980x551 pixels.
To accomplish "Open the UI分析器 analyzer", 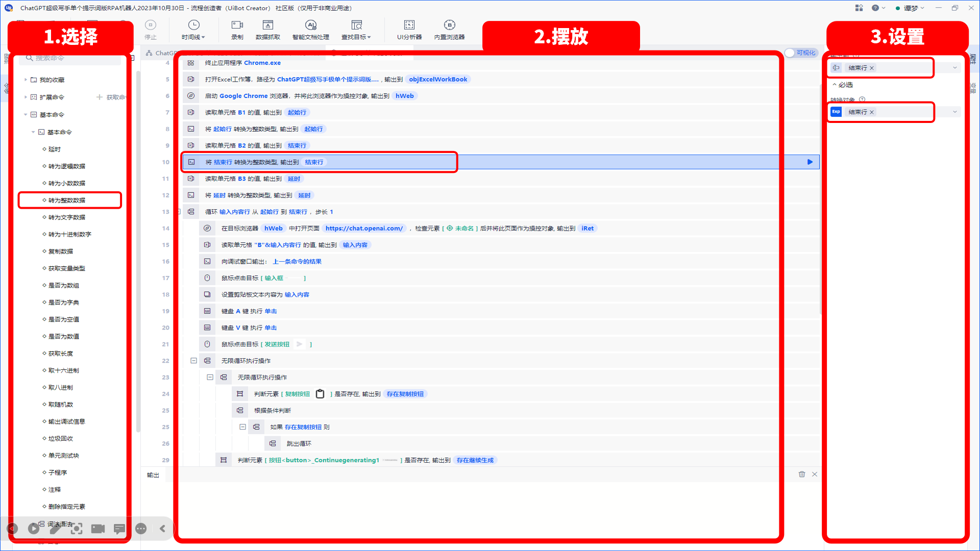I will click(409, 30).
